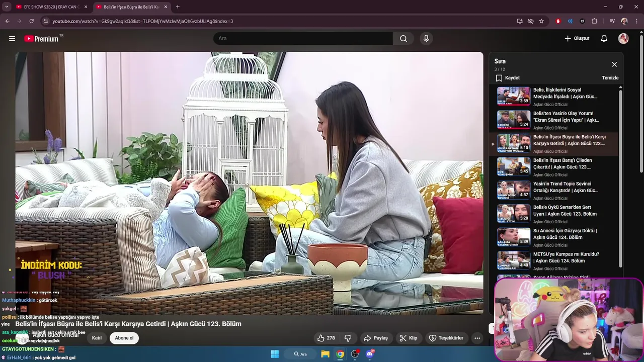Click the video title text

(x=128, y=324)
